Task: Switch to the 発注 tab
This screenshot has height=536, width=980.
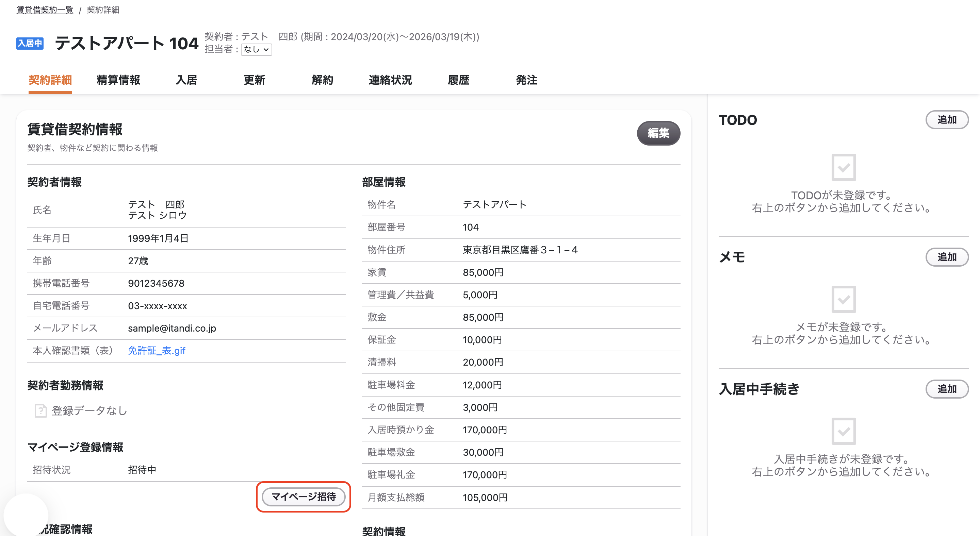Action: pyautogui.click(x=526, y=80)
